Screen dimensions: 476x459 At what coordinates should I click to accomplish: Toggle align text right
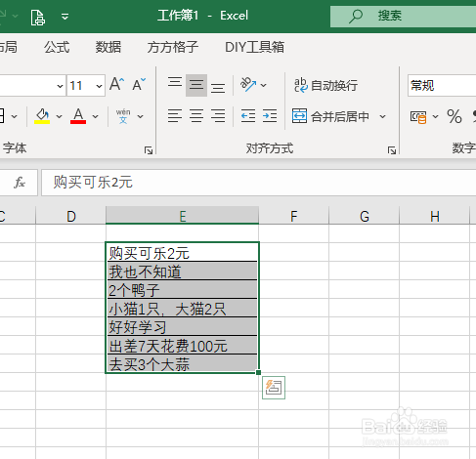coord(218,116)
